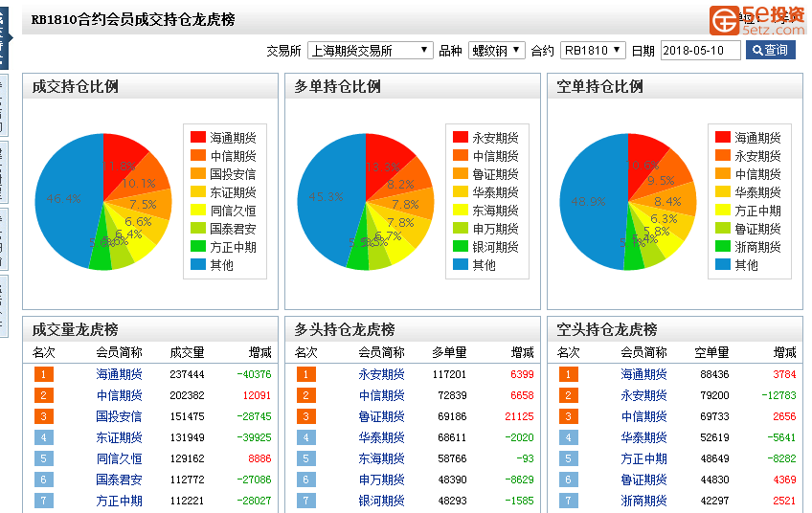Viewport: 812px width, 513px height.
Task: Open 东海期货 member link
Action: pyautogui.click(x=382, y=458)
